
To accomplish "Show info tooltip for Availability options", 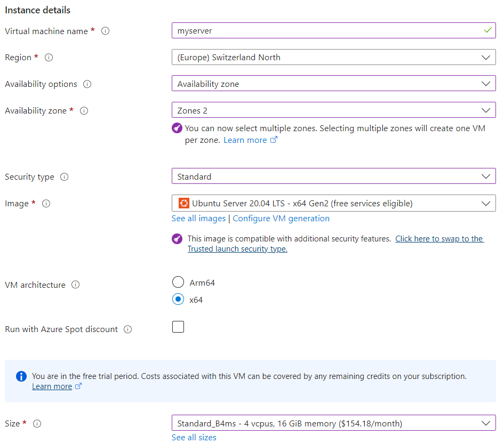I will click(x=87, y=84).
